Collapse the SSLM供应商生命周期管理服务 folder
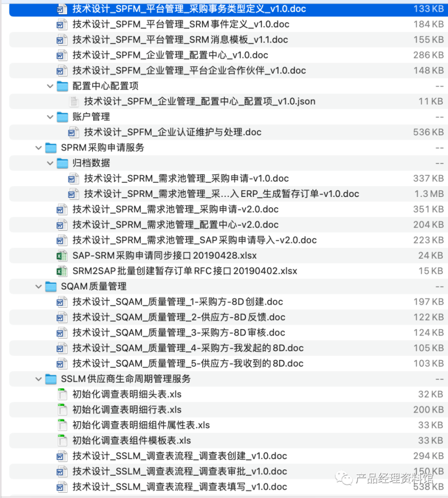 tap(39, 379)
